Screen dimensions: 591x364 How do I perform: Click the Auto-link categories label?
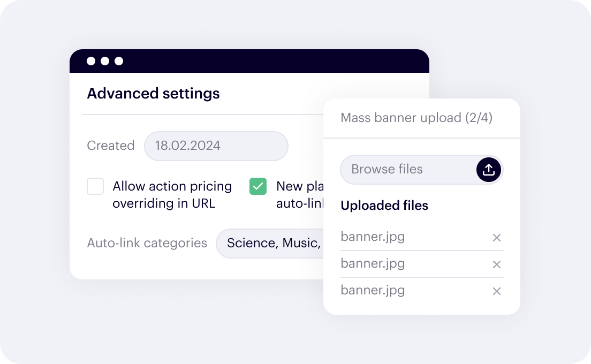(x=147, y=243)
